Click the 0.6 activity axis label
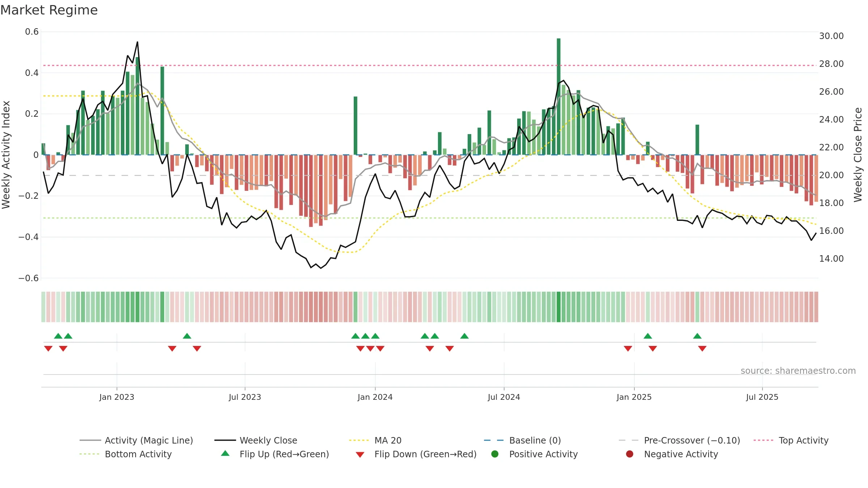868x488 pixels. coord(32,32)
